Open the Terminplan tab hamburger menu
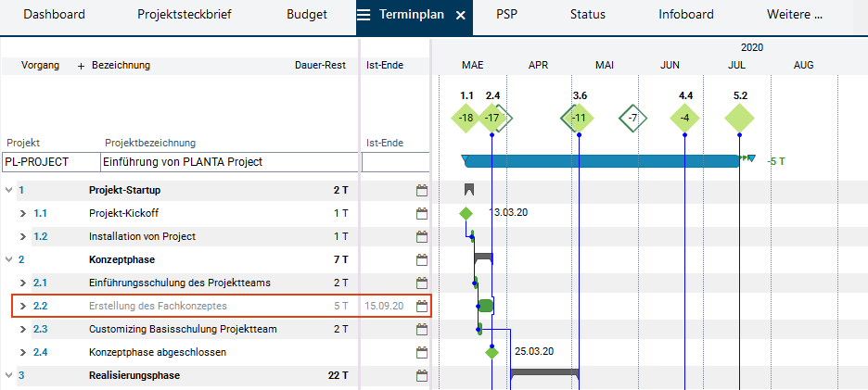This screenshot has height=390, width=868. tap(364, 15)
